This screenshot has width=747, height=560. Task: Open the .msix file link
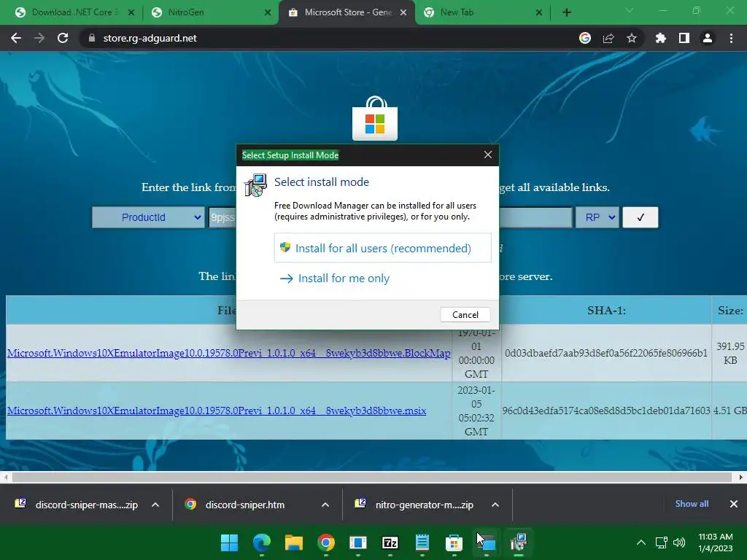217,411
